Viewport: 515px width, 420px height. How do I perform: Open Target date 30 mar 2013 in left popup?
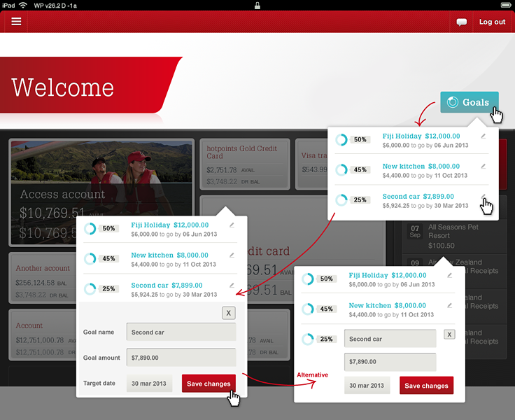pyautogui.click(x=149, y=384)
